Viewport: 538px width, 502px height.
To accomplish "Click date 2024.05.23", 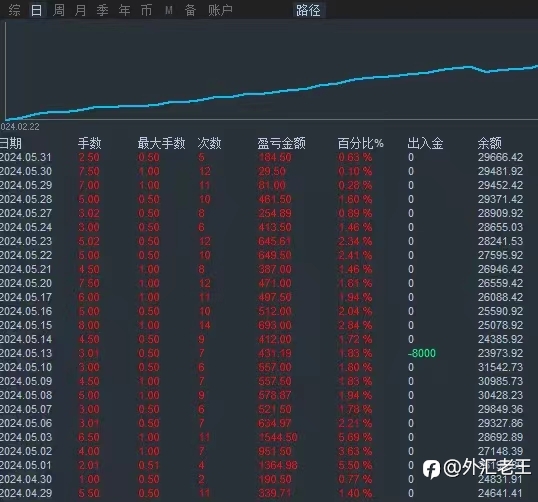I will [x=26, y=241].
